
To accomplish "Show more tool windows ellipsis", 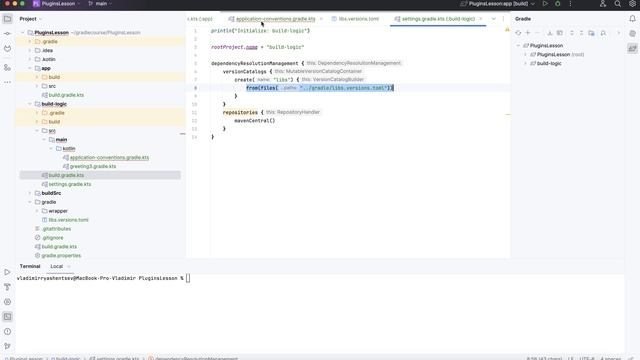I will tap(7, 82).
